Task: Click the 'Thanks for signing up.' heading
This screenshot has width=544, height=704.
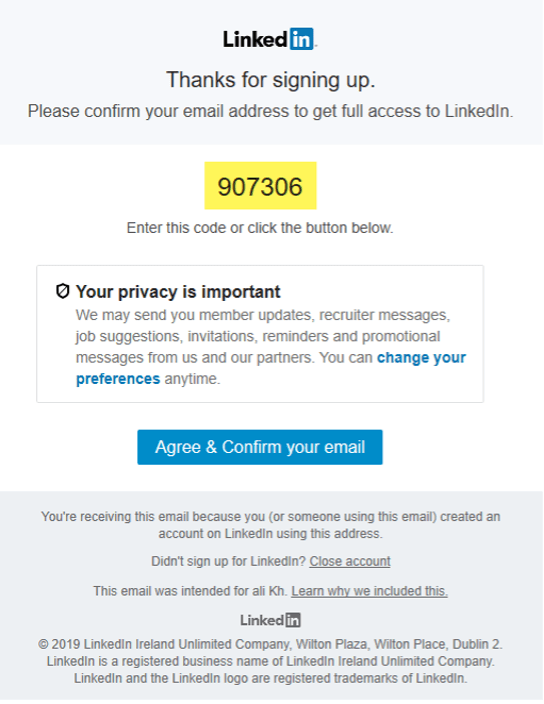Action: point(271,80)
